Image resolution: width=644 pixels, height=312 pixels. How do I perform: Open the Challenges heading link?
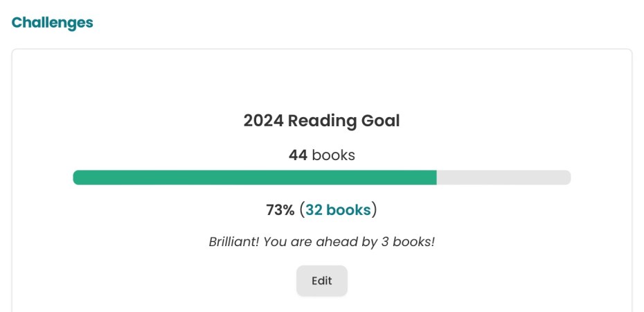[52, 22]
